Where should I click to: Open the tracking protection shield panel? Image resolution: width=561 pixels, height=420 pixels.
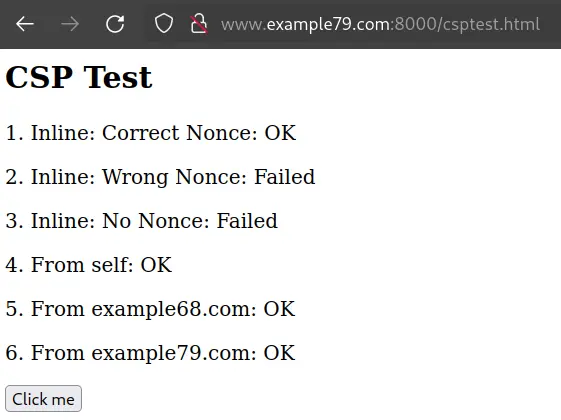tap(164, 24)
